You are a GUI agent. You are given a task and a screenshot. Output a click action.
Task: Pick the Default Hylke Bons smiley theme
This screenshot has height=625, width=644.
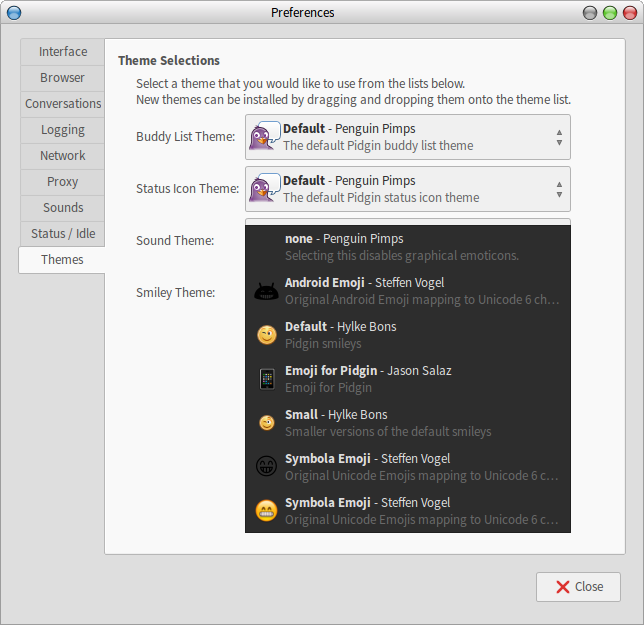[408, 335]
